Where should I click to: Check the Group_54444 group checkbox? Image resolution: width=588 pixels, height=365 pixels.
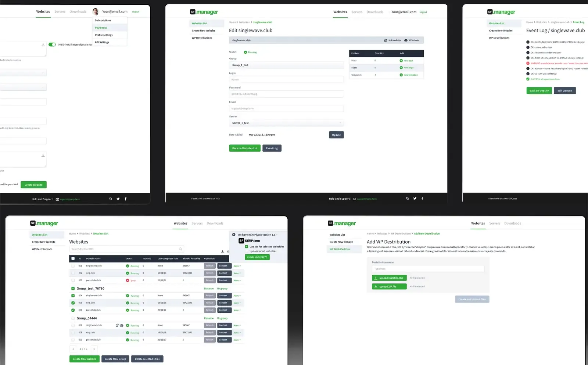pyautogui.click(x=73, y=318)
